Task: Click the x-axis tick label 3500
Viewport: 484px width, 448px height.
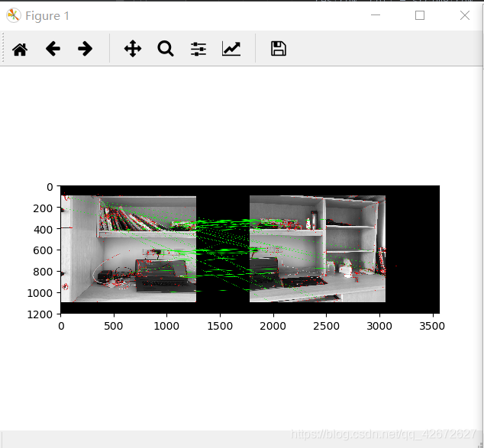Action: click(x=432, y=326)
